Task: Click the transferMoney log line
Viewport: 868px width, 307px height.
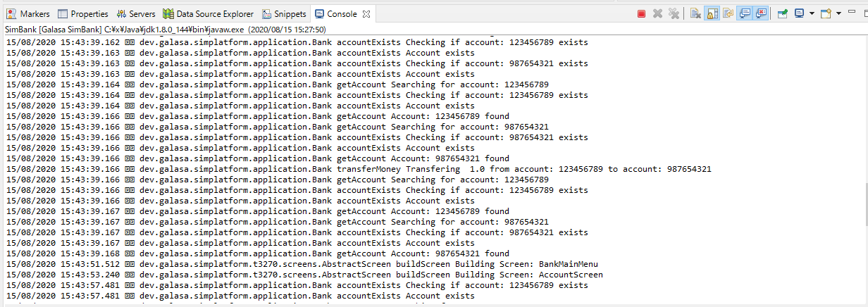Action: pyautogui.click(x=359, y=169)
